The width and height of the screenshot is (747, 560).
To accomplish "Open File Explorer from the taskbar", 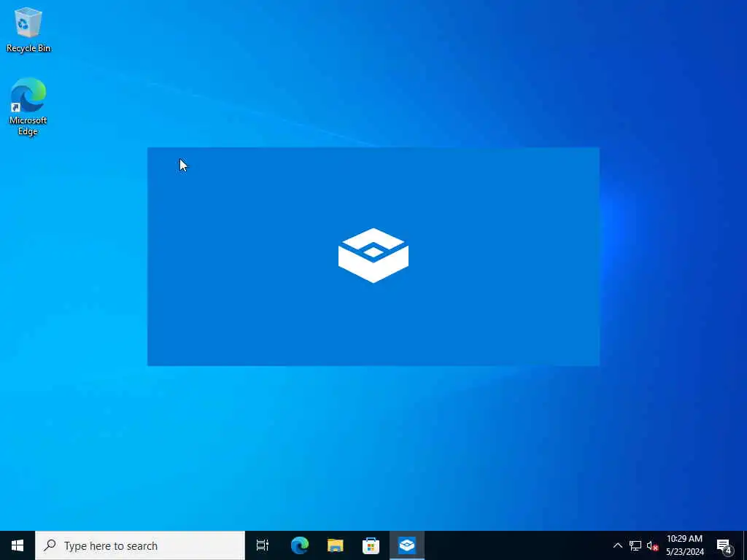I will click(336, 545).
